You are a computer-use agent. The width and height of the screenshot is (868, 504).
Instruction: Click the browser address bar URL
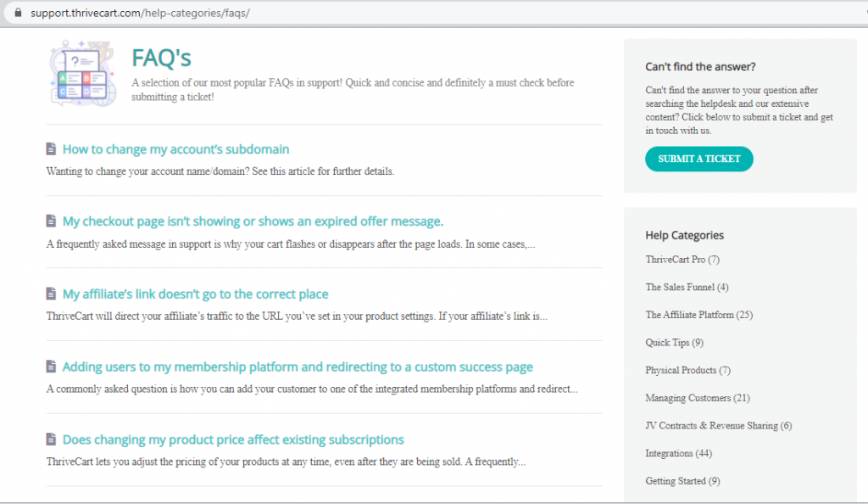coord(140,13)
